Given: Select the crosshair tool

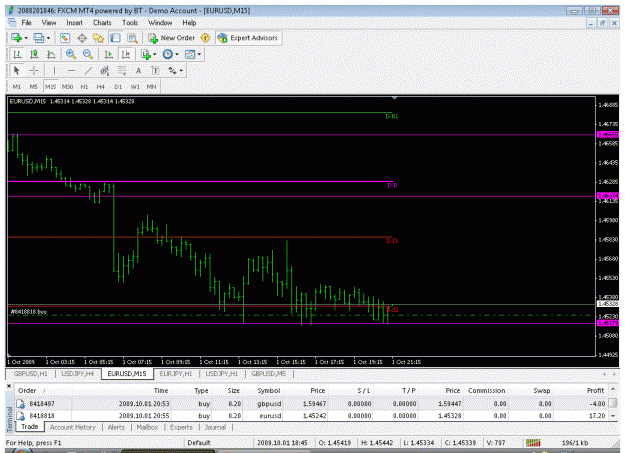Looking at the screenshot, I should pos(34,71).
